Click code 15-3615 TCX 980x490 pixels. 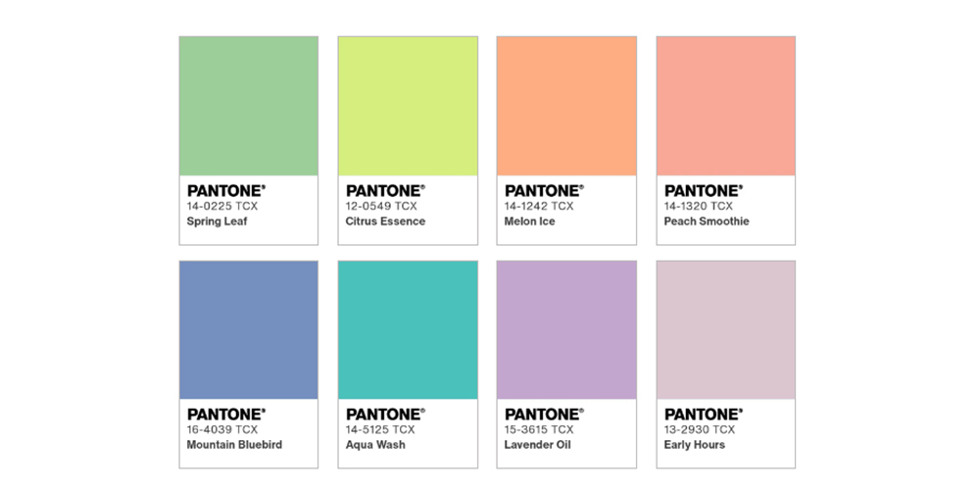539,430
